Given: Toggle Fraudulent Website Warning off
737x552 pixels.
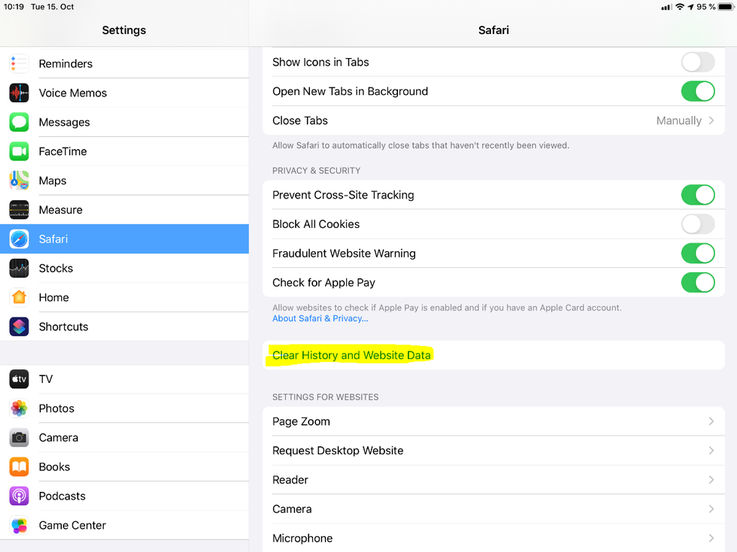Looking at the screenshot, I should pyautogui.click(x=698, y=253).
